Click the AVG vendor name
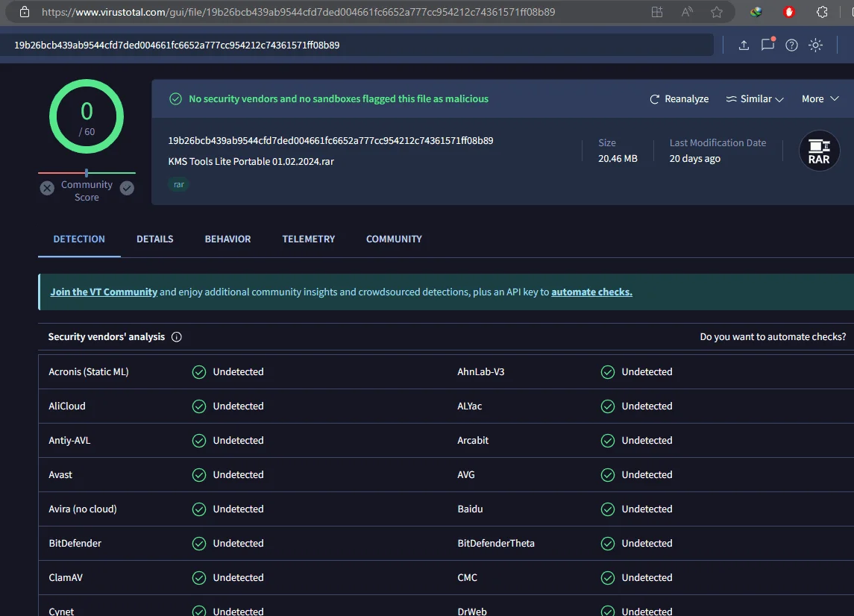 pyautogui.click(x=466, y=475)
